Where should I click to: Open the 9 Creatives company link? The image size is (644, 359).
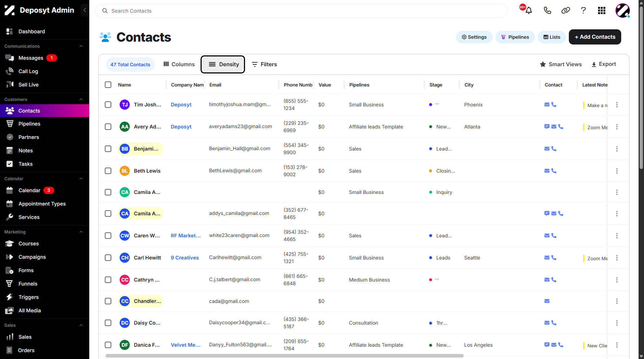[x=185, y=258]
